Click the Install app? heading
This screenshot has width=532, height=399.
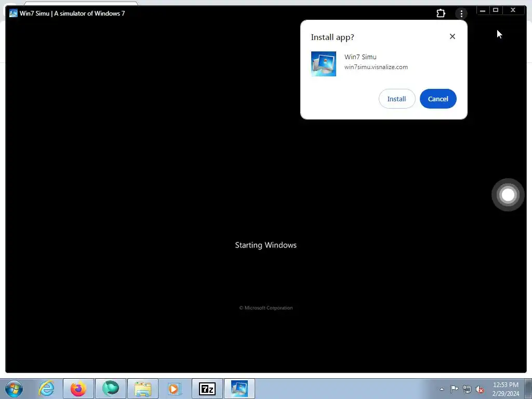[332, 37]
